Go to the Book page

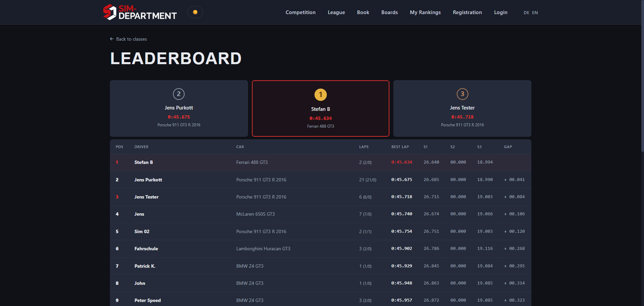click(363, 12)
